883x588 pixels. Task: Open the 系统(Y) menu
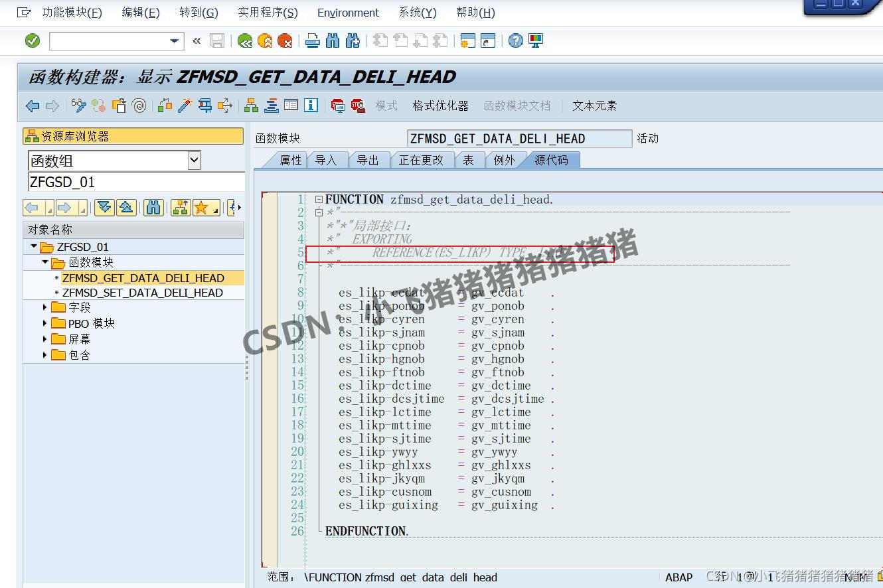[418, 13]
